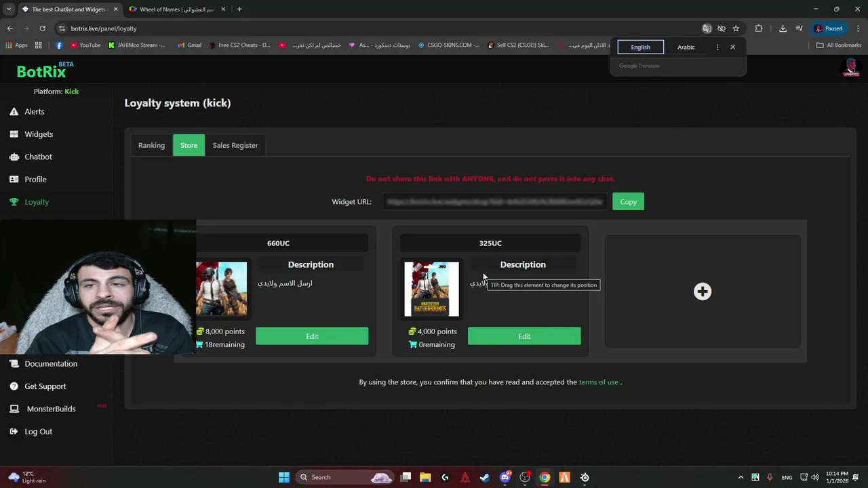Open Chrome extensions puzzle icon
The image size is (868, 488).
pyautogui.click(x=758, y=28)
